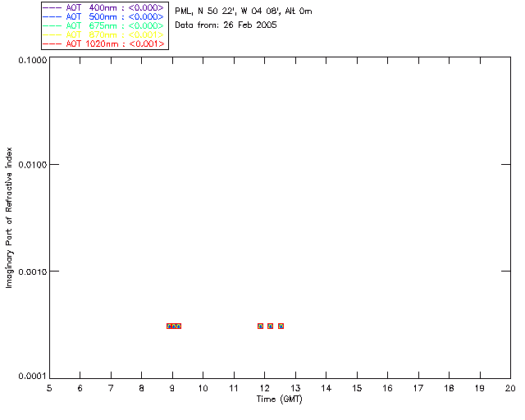This screenshot has width=525, height=420.
Task: Click the 'Imaginary Part of Refractive Index' axis label
Action: (x=9, y=217)
